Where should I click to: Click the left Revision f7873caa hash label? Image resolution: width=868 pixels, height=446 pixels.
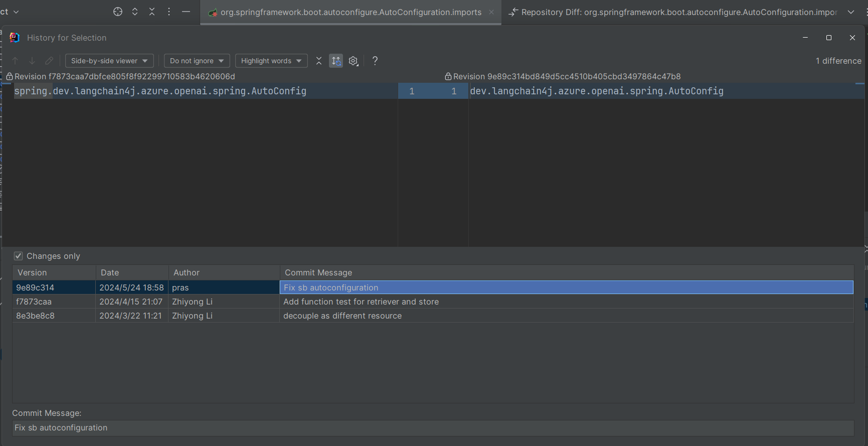(x=125, y=76)
